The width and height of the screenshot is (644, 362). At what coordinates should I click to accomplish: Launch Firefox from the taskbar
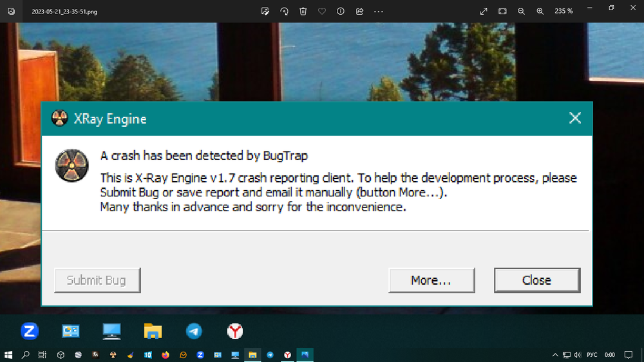[166, 355]
